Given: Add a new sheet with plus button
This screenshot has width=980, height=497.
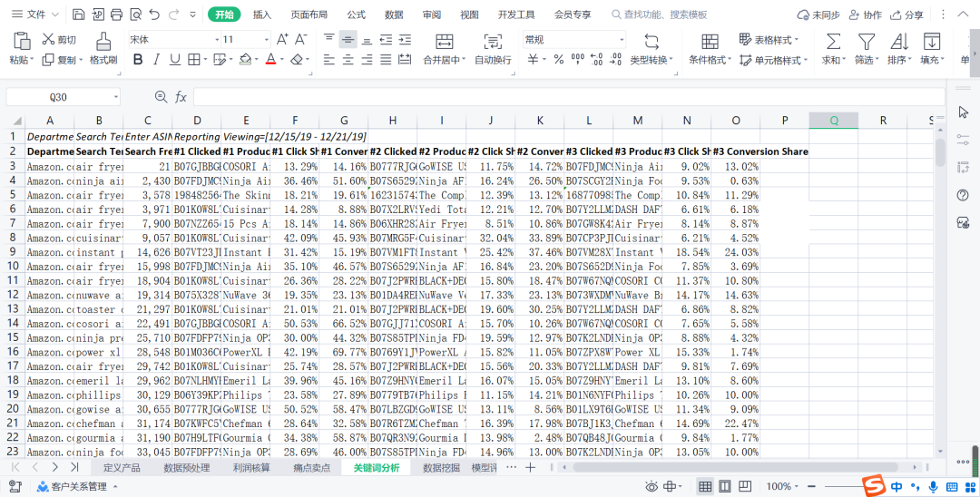Looking at the screenshot, I should pyautogui.click(x=530, y=468).
